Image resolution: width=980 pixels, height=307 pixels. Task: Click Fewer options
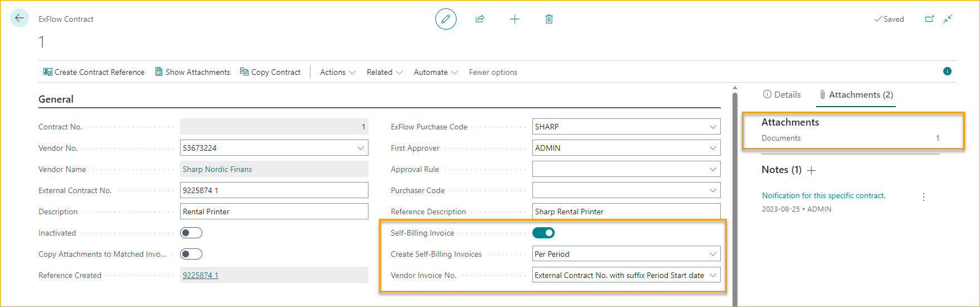(493, 72)
